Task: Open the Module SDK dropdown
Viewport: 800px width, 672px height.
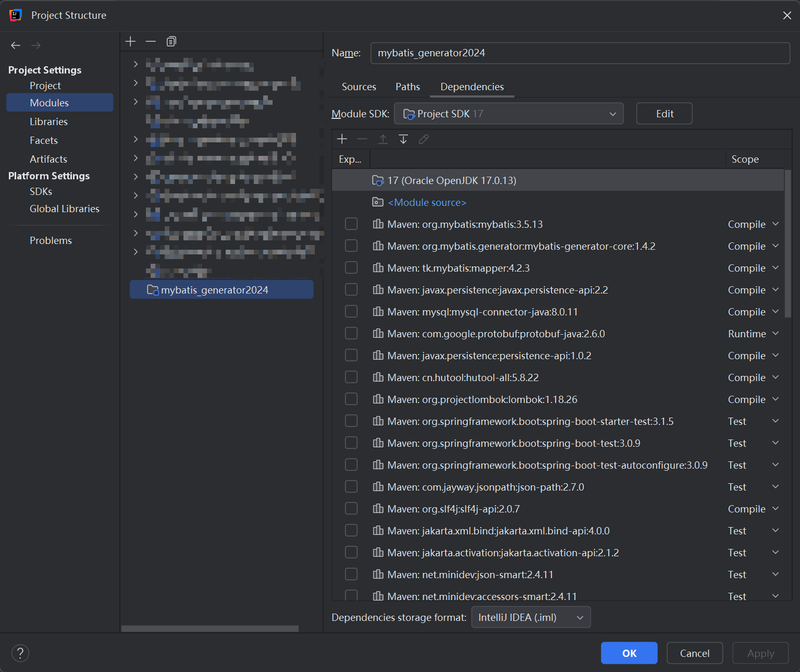Action: 509,114
